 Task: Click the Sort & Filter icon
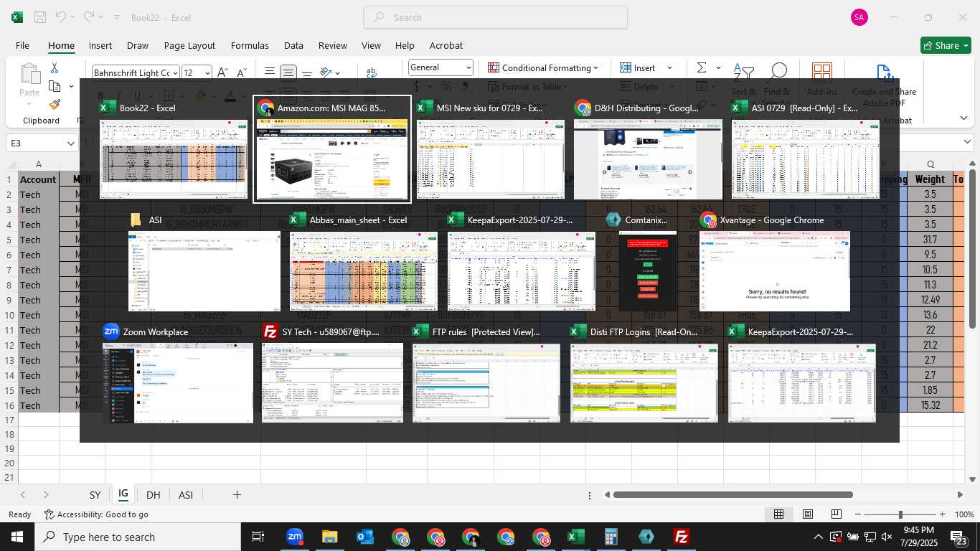tap(743, 72)
